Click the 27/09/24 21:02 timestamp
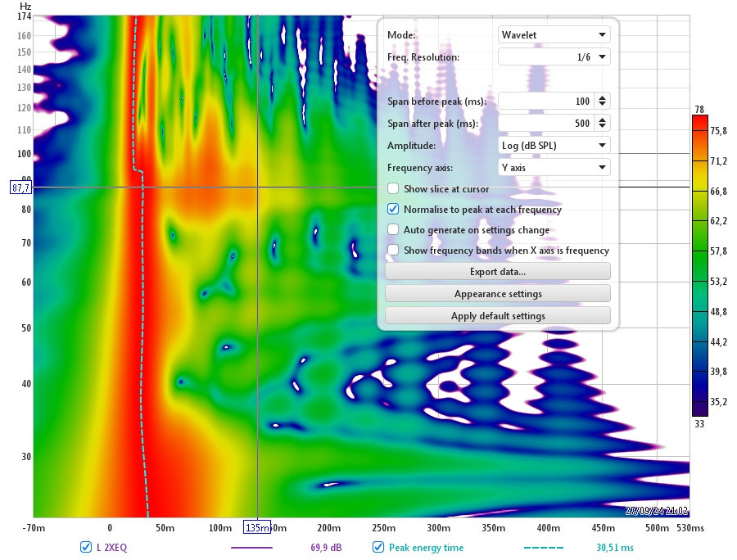The height and width of the screenshot is (560, 737). [x=656, y=511]
